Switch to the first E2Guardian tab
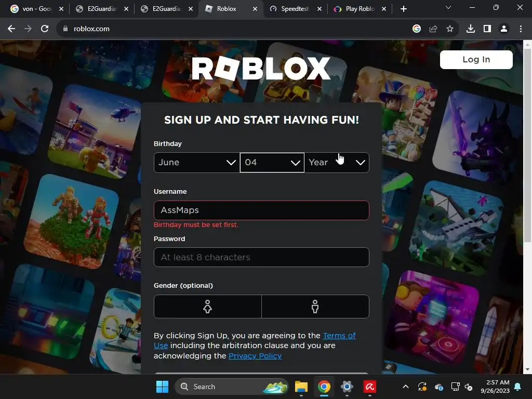 102,9
